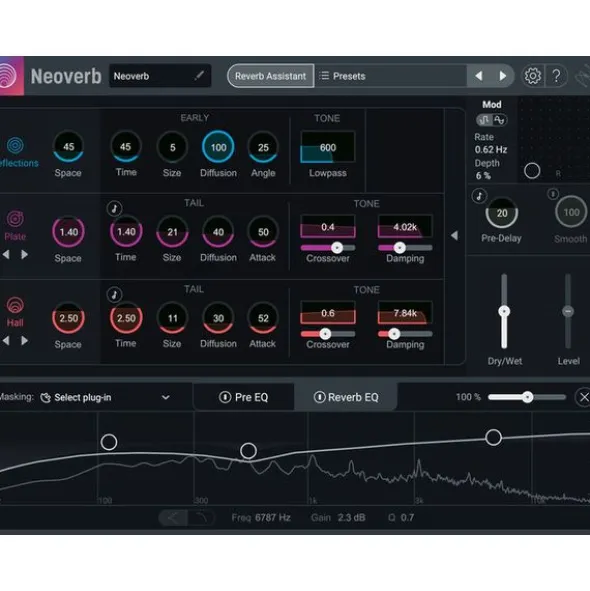Screen dimensions: 590x591
Task: Click the iZotope Neoverb logo icon
Action: pyautogui.click(x=11, y=76)
